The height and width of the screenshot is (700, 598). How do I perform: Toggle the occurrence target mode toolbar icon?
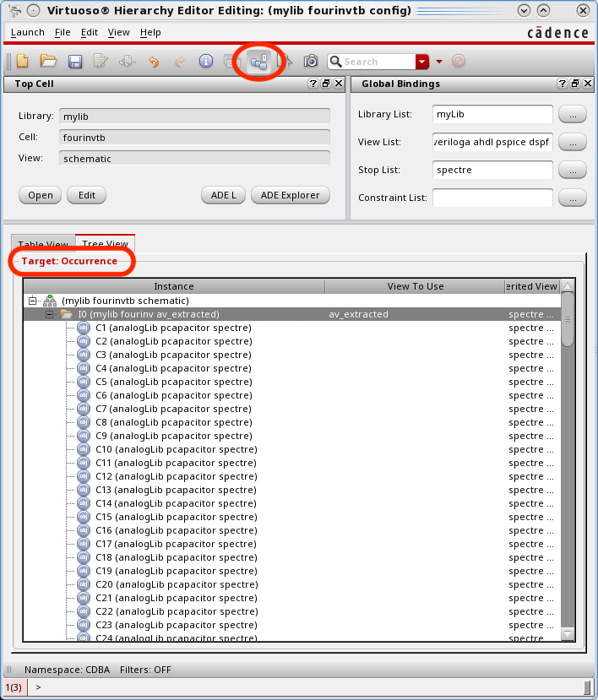(258, 62)
